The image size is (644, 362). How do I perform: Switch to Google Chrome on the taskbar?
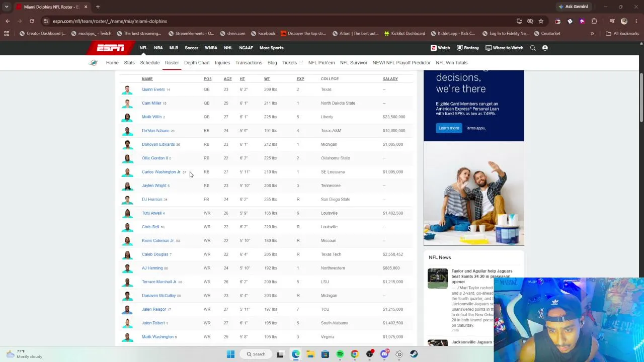pyautogui.click(x=355, y=354)
